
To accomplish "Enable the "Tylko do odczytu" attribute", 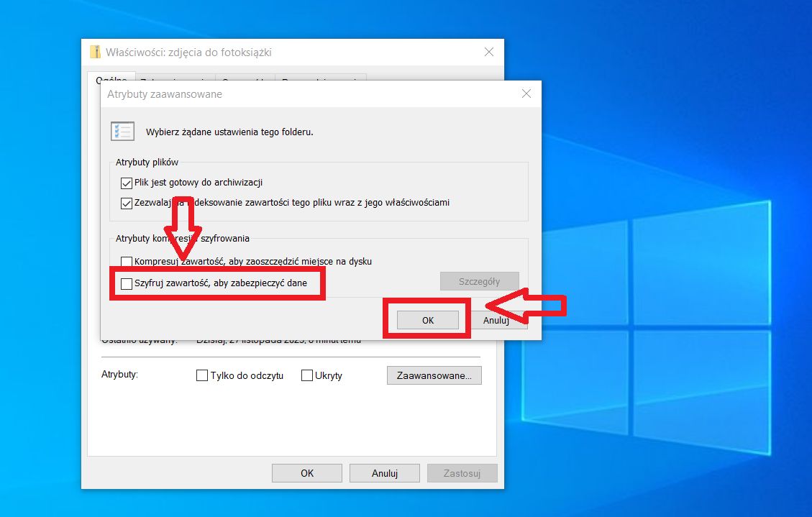I will tap(202, 375).
